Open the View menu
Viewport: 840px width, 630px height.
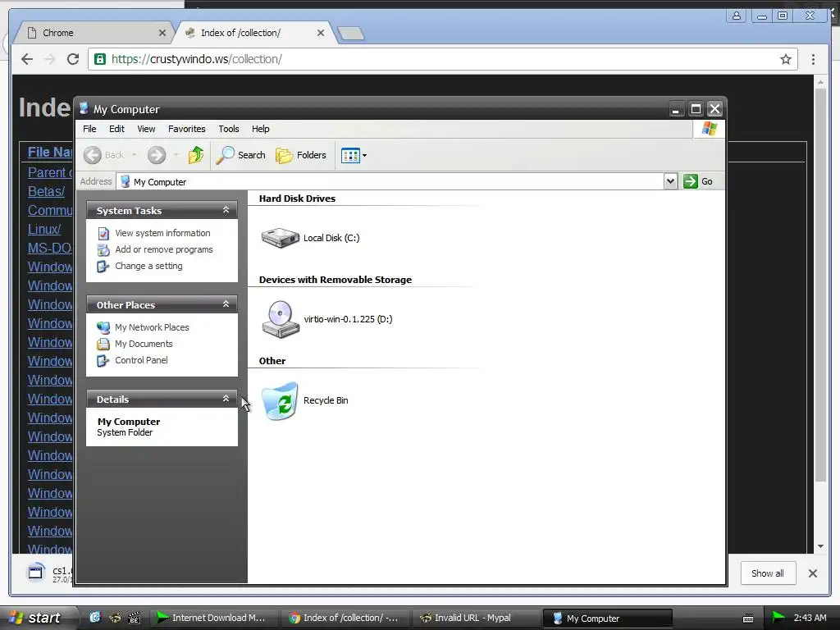(x=146, y=129)
